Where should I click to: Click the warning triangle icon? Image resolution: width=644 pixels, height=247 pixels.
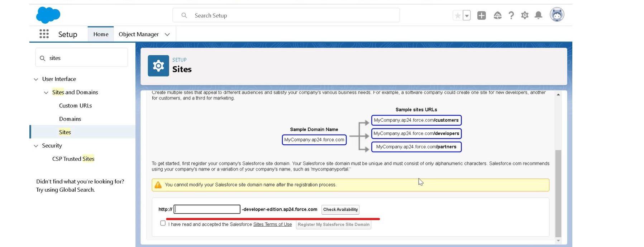tap(158, 185)
